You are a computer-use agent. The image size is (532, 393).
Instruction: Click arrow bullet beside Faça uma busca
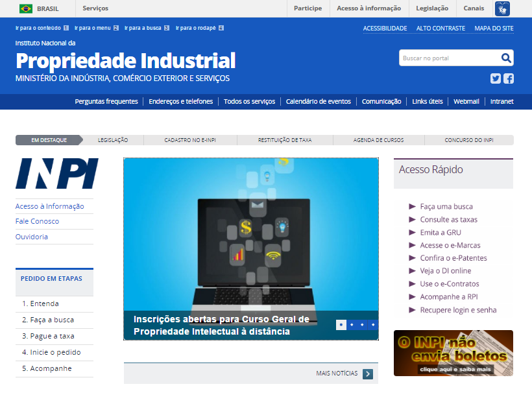413,206
